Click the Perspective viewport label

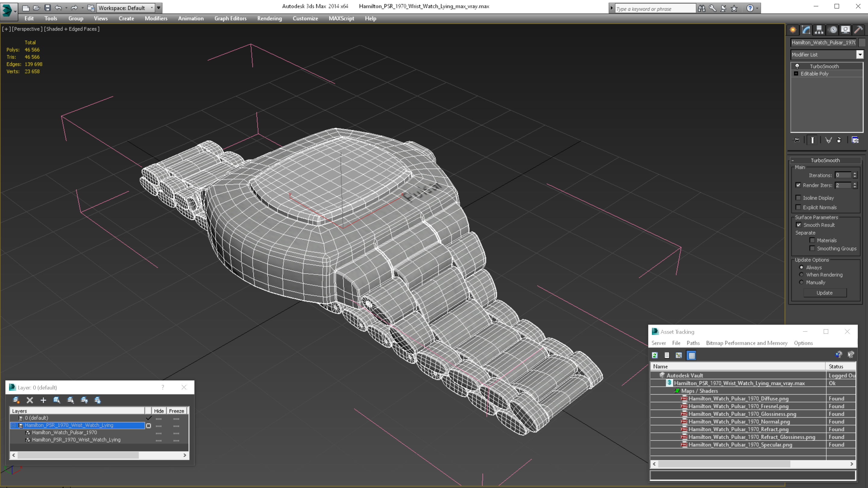(x=27, y=29)
